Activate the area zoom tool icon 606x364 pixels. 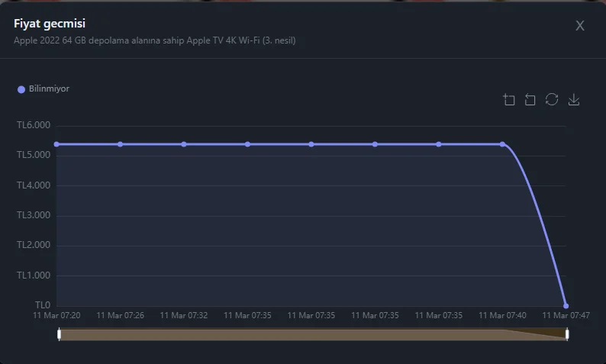(x=509, y=100)
